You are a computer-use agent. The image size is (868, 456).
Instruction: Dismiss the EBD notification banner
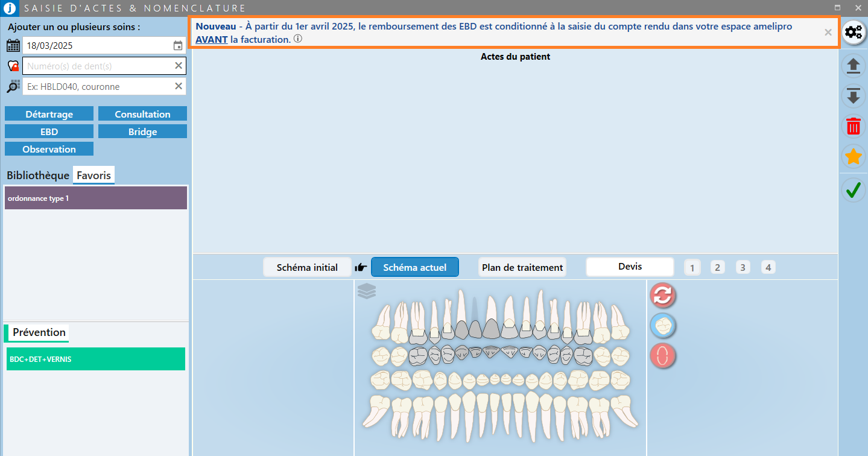point(828,33)
